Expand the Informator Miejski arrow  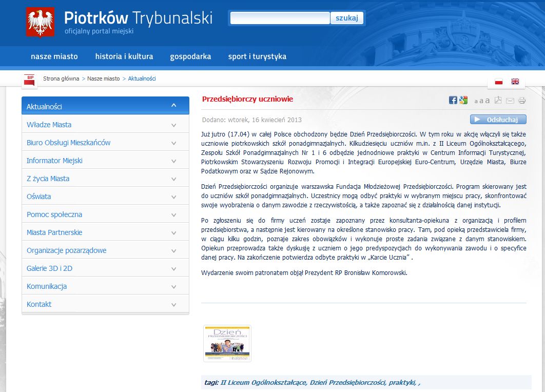pyautogui.click(x=174, y=161)
